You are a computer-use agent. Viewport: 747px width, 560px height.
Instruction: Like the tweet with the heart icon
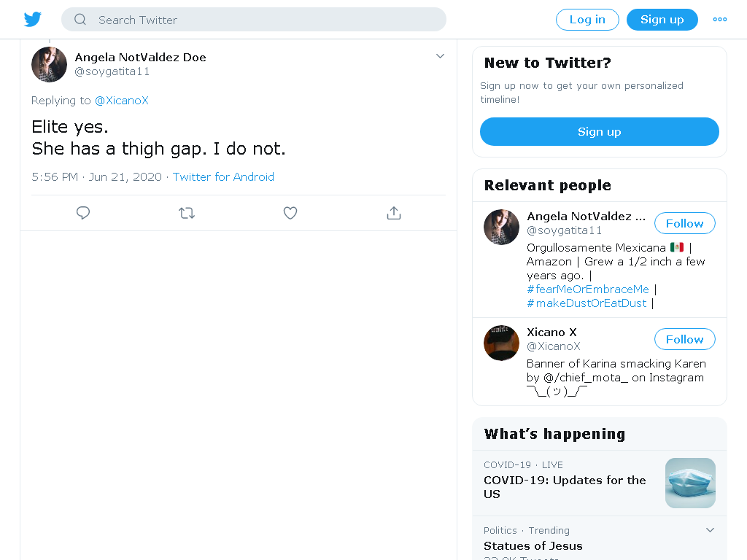pos(290,213)
